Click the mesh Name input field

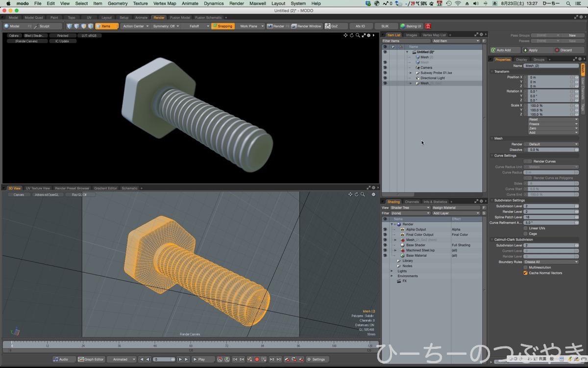click(x=551, y=65)
